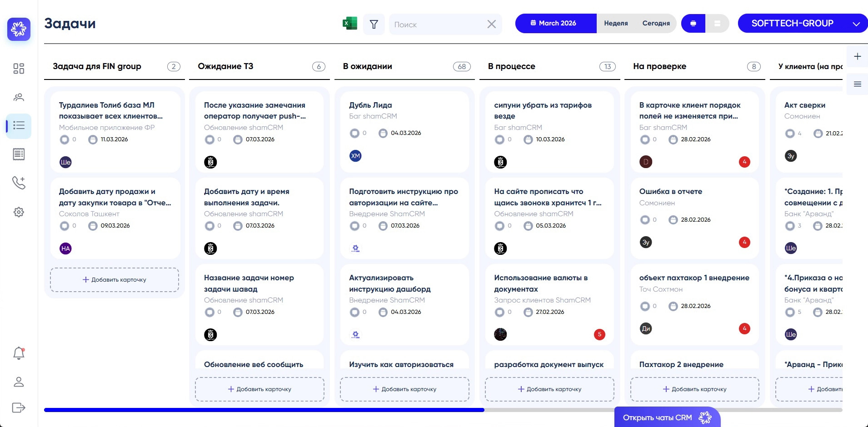Open the filter funnel icon
Screen dimensions: 868x427
tap(374, 25)
